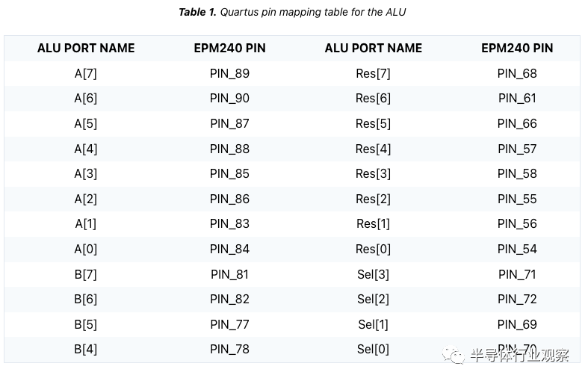Click the B[5] port cell
The width and height of the screenshot is (588, 381).
tap(86, 324)
